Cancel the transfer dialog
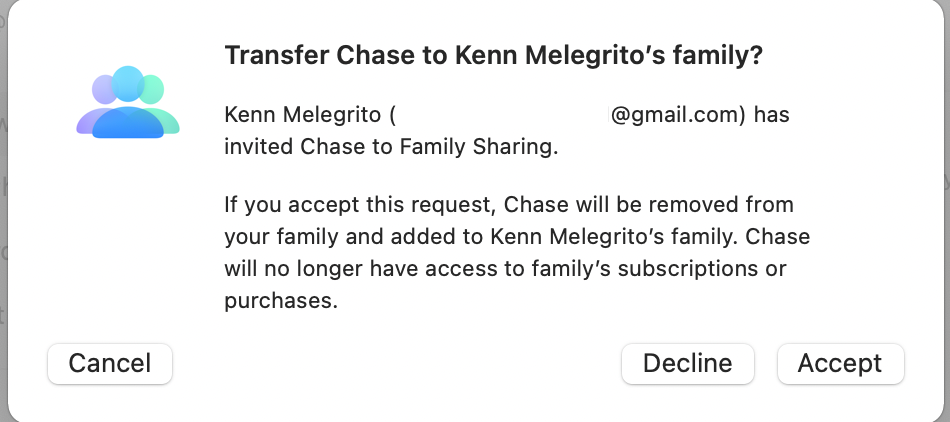The height and width of the screenshot is (422, 950). coord(110,363)
